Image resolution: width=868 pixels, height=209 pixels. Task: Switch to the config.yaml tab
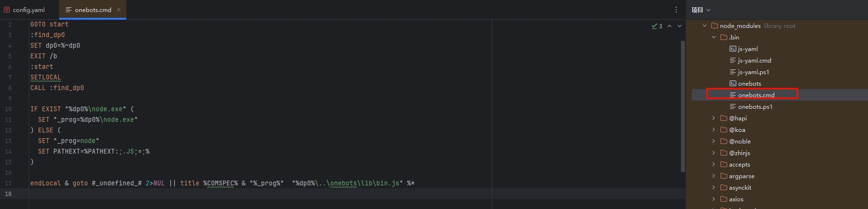point(25,10)
